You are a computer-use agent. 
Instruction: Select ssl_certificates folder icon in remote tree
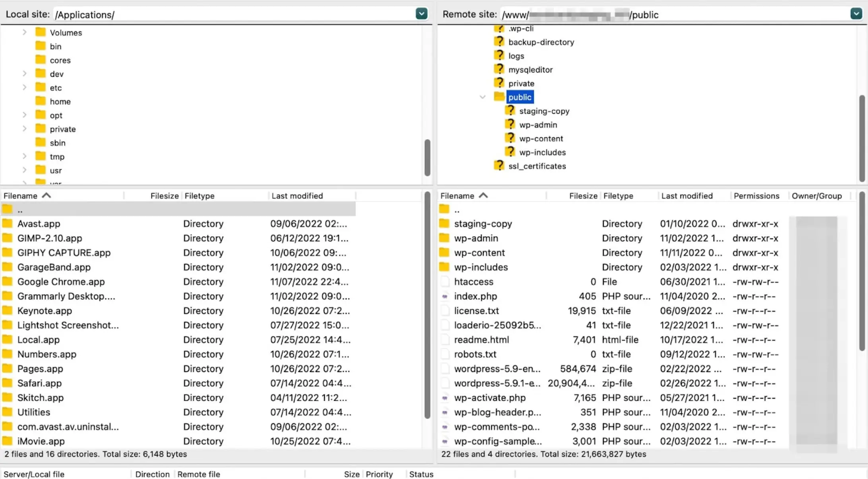[x=499, y=166]
